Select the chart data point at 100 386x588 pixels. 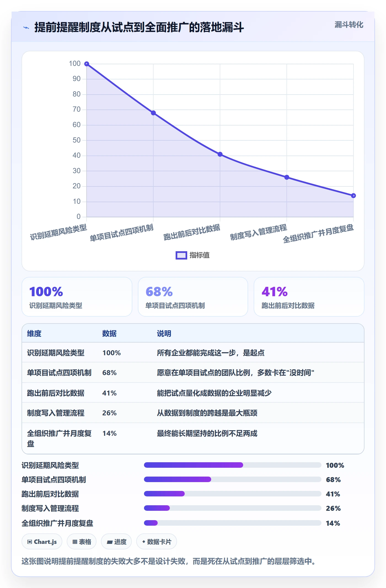tap(87, 64)
